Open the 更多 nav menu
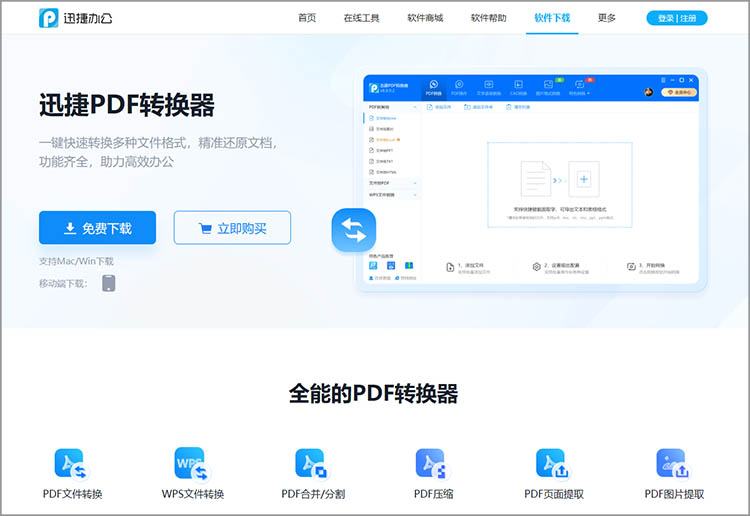Viewport: 750px width, 516px height. [607, 18]
